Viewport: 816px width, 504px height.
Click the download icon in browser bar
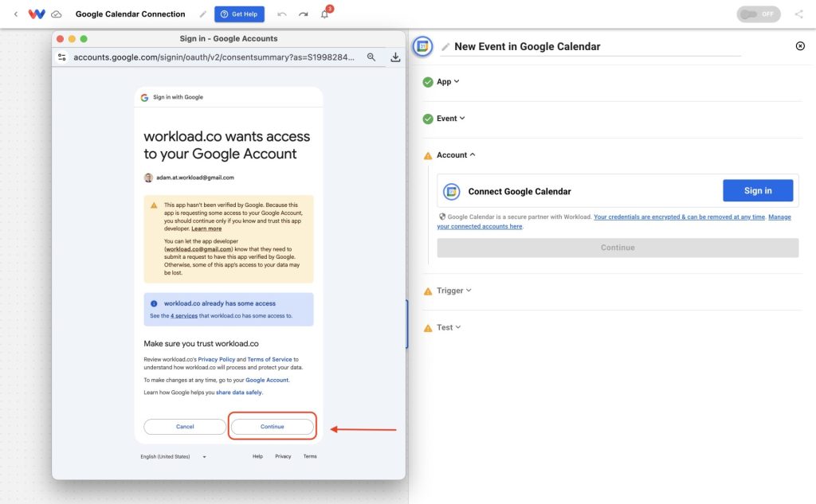pos(395,57)
